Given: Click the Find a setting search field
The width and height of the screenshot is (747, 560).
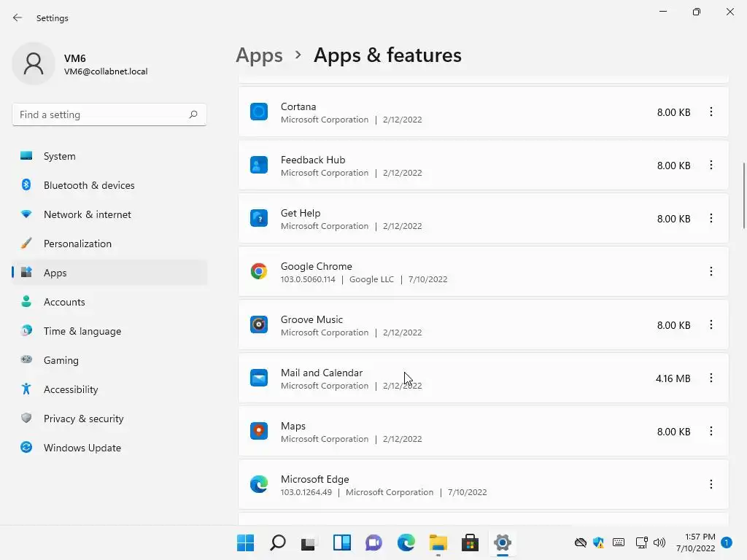Looking at the screenshot, I should tap(109, 114).
